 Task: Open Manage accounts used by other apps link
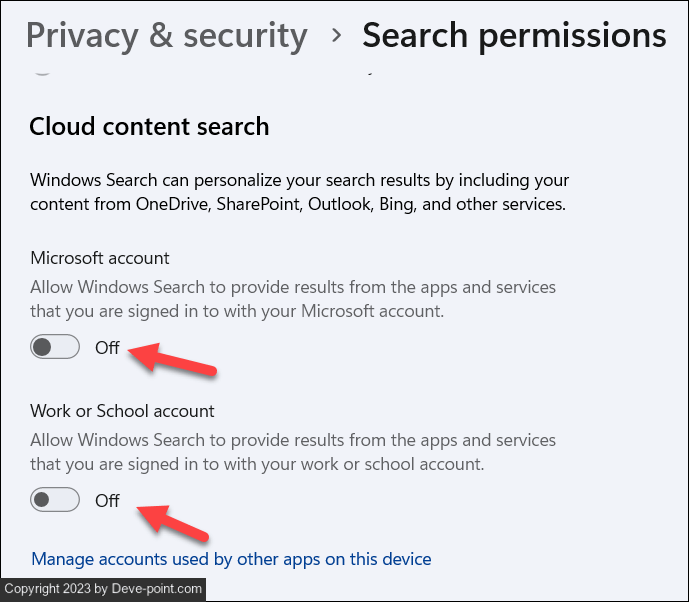[231, 559]
